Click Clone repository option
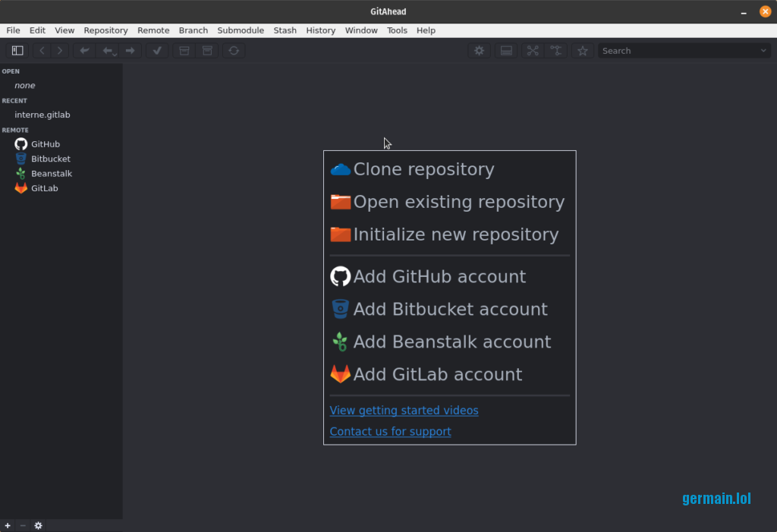The image size is (777, 532). coord(423,169)
